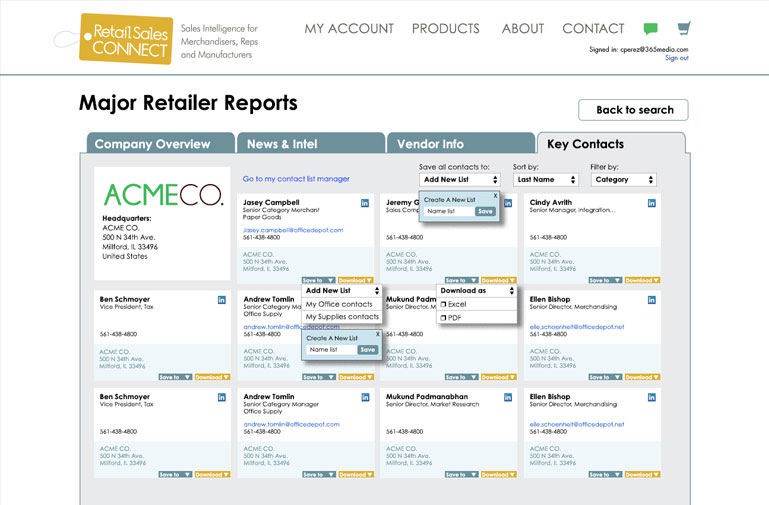The image size is (769, 505).
Task: Open the chat bubble icon in header
Action: point(650,29)
